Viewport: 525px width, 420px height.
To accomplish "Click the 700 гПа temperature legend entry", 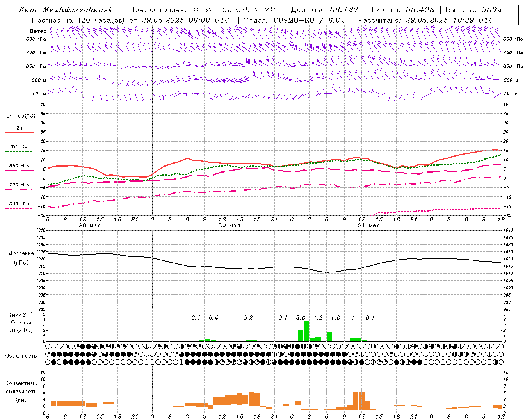I will click(x=19, y=185).
